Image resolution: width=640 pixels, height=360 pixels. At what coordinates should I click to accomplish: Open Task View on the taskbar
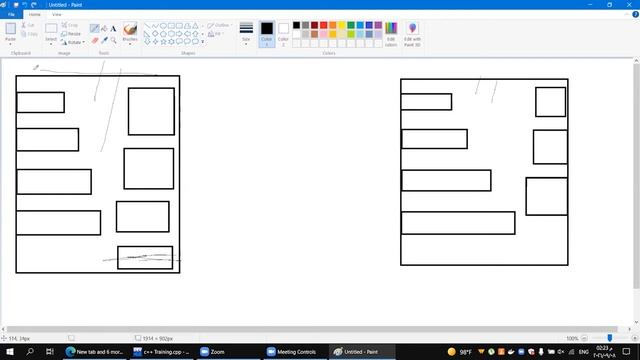(50, 351)
